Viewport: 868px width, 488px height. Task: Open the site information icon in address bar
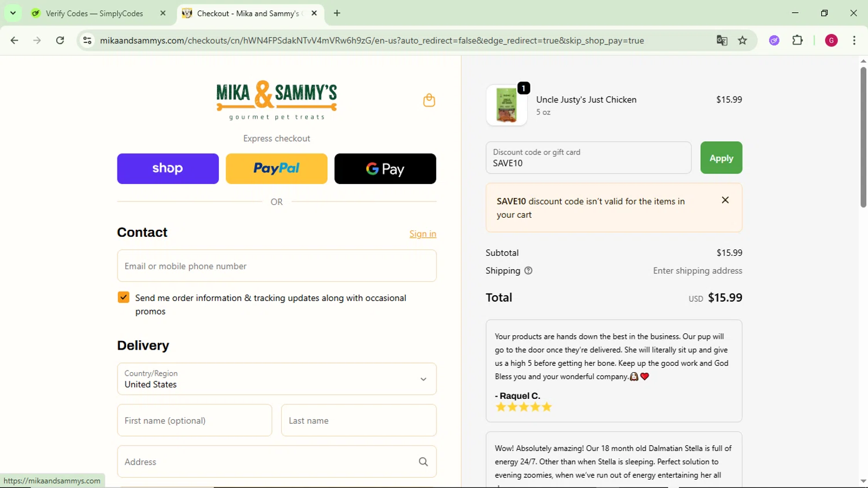(x=87, y=41)
